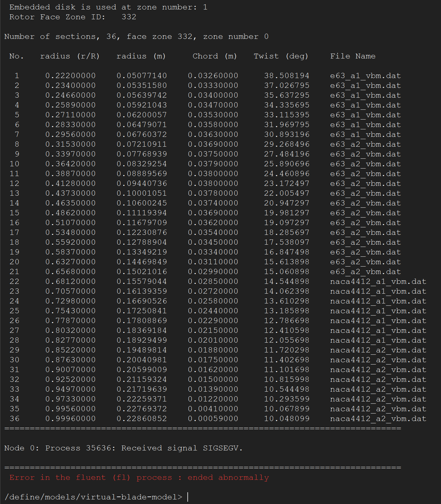Click the 'Rotor Face Zone ID:' line
Image resolution: width=441 pixels, height=504 pixels.
point(73,17)
